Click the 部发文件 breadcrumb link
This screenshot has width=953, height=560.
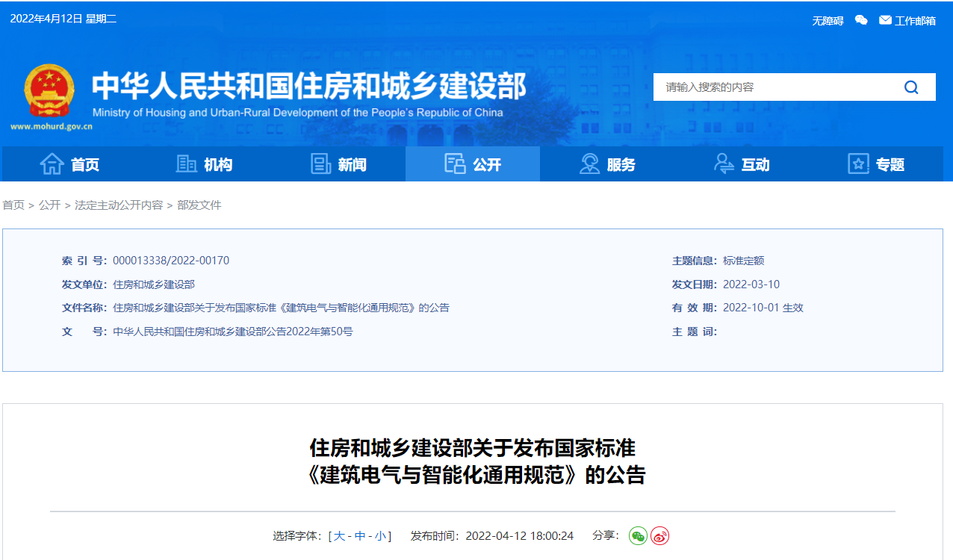[x=199, y=205]
